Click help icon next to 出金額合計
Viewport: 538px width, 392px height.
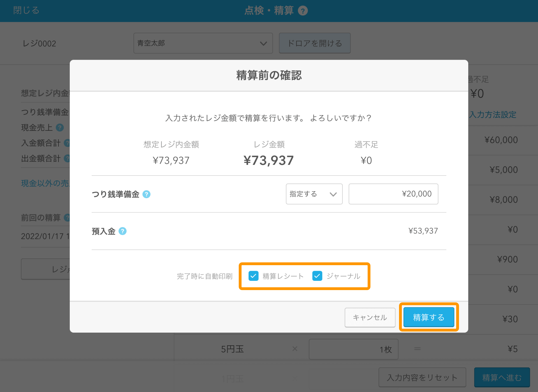click(x=67, y=158)
